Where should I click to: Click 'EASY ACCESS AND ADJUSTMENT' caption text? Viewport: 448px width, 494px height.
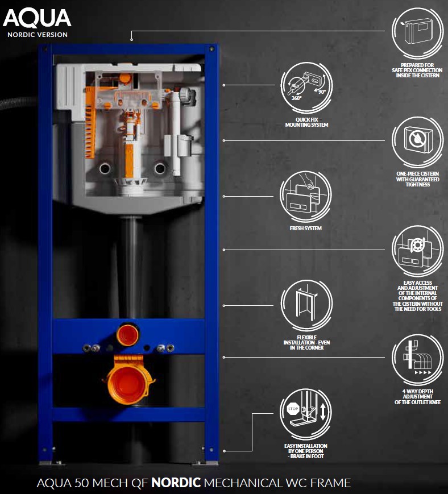coord(417,296)
